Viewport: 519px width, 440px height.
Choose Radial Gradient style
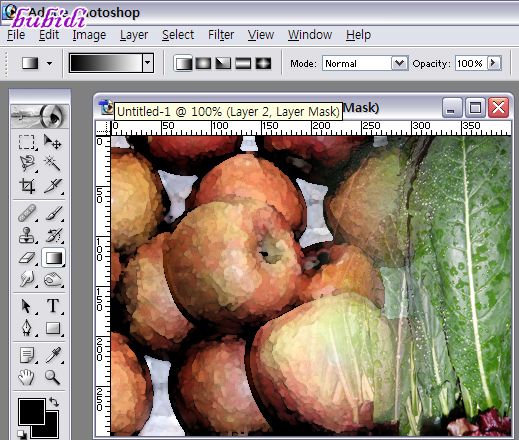coord(203,63)
